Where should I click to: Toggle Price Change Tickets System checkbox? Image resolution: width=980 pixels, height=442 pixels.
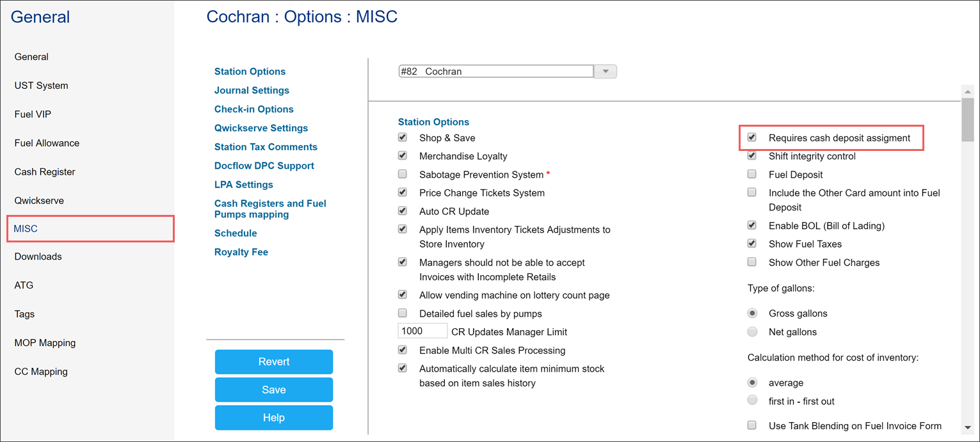coord(403,192)
